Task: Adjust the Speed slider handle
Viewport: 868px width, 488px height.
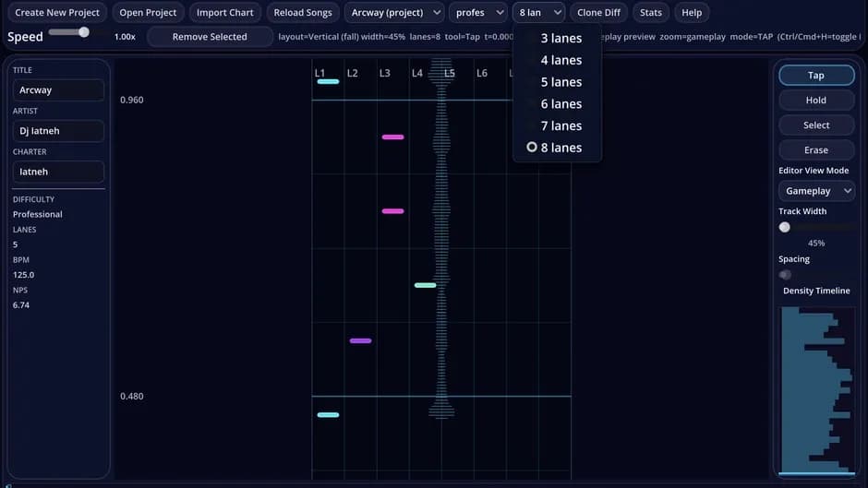Action: pos(84,32)
